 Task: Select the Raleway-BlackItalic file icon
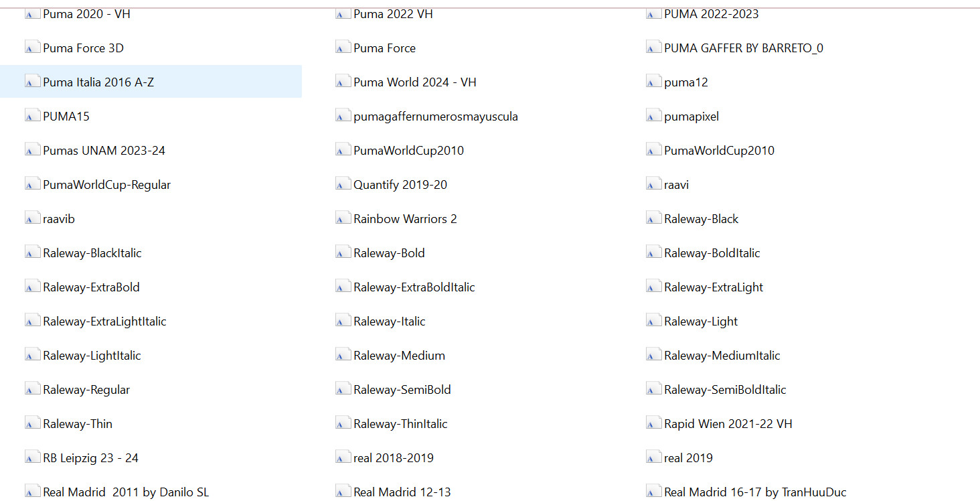(32, 253)
